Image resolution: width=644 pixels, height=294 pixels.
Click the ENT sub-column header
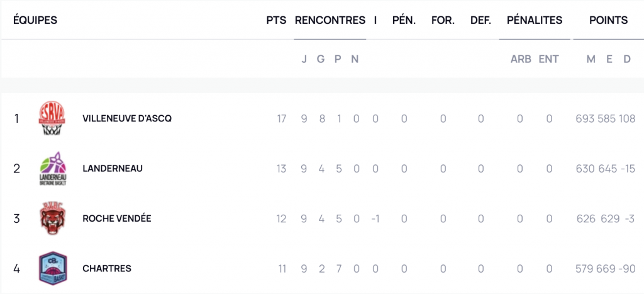pyautogui.click(x=548, y=59)
